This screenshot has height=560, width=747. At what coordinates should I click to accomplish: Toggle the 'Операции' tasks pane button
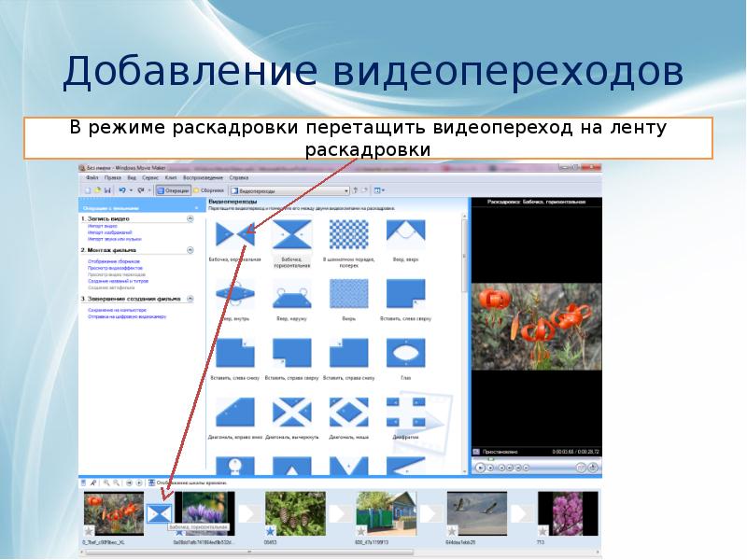[173, 190]
